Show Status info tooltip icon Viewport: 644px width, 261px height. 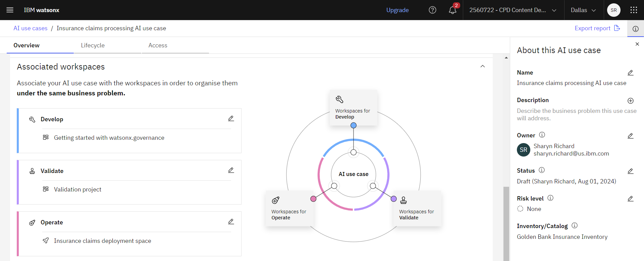point(542,170)
